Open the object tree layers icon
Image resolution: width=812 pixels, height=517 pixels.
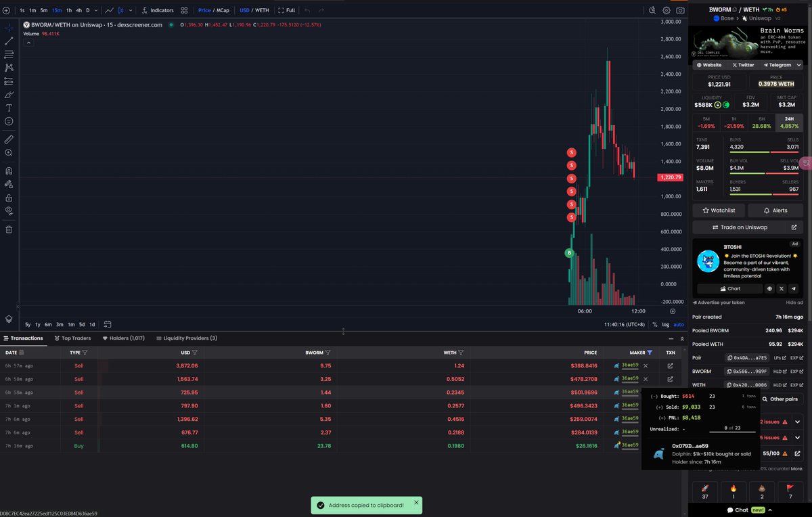pos(9,319)
